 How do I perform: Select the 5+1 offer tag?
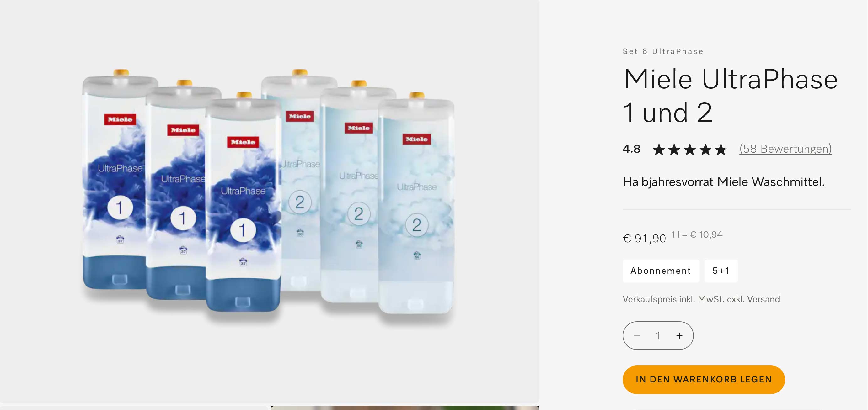point(721,271)
